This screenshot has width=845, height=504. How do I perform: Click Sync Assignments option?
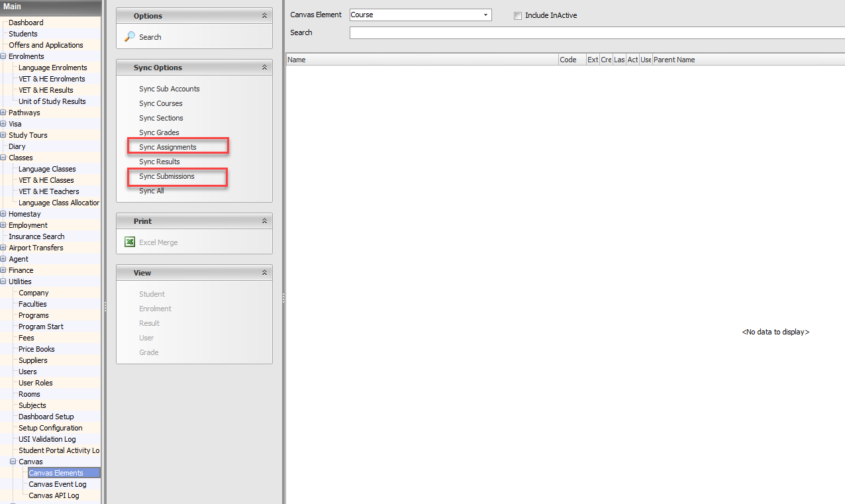pos(168,147)
